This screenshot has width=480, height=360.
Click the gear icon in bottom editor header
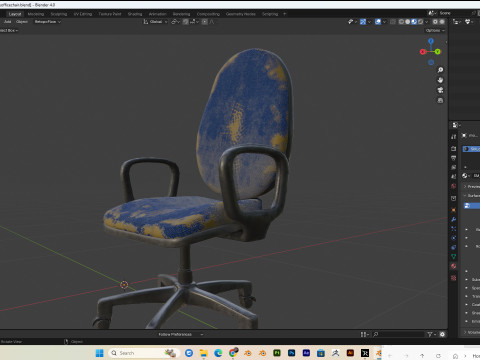[x=442, y=334]
